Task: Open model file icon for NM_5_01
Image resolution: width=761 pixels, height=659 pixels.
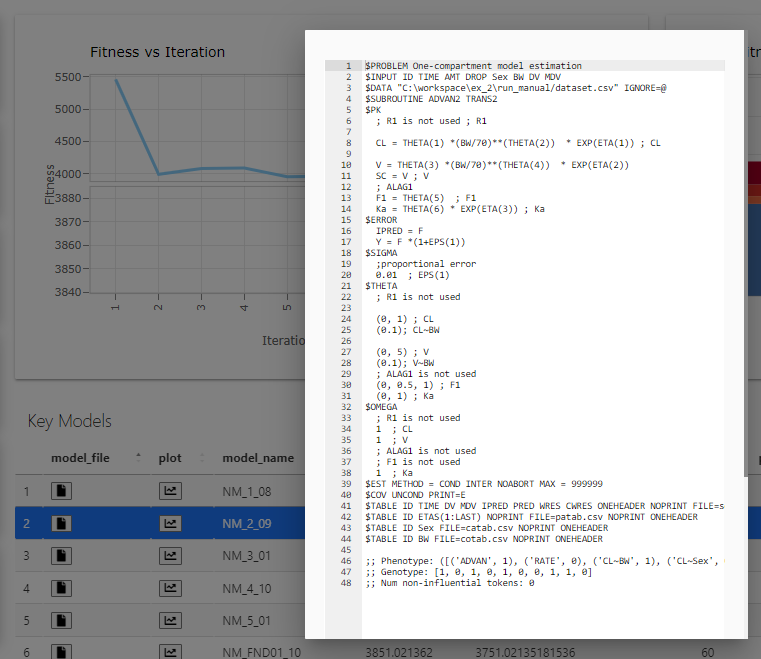Action: tap(61, 620)
